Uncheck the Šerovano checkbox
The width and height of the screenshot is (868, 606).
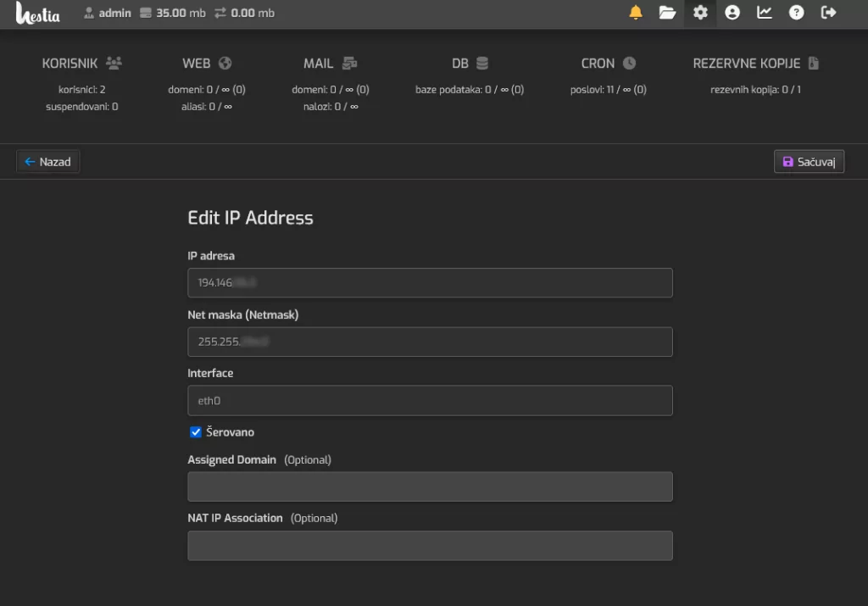196,432
